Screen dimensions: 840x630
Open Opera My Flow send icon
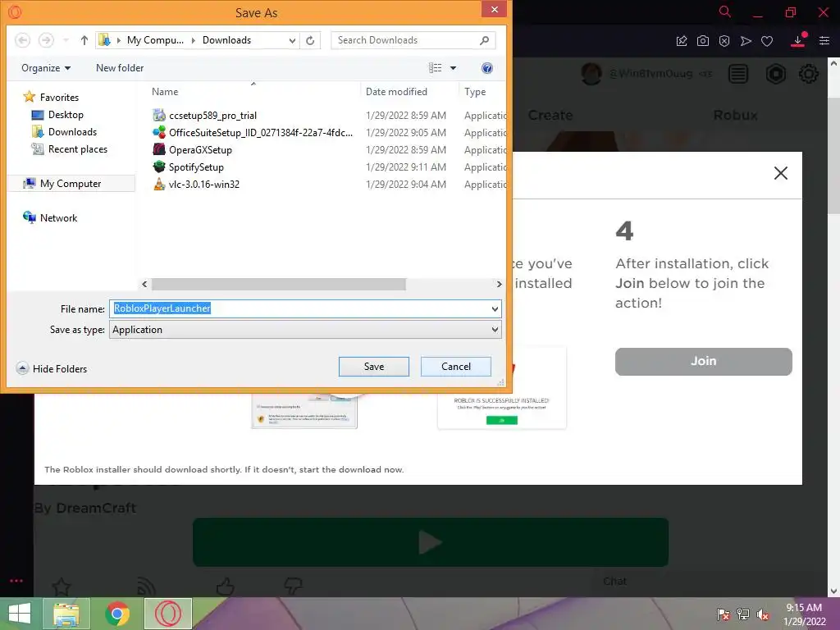(x=746, y=41)
